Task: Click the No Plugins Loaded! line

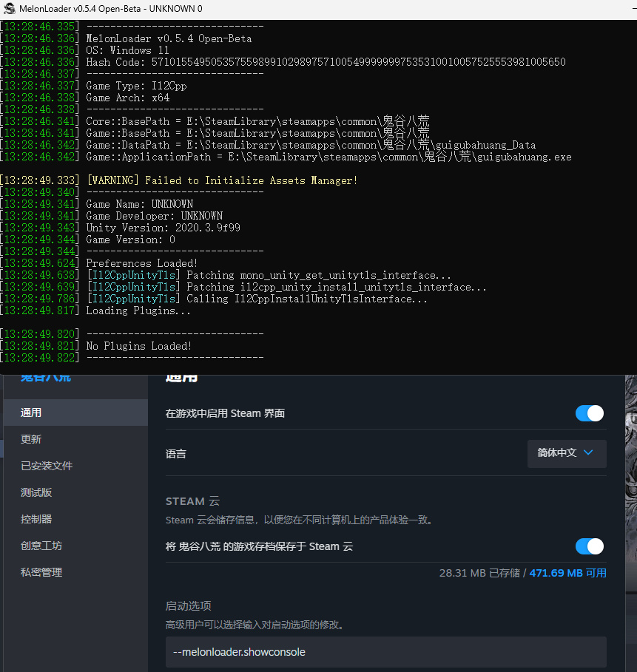Action: pos(139,346)
